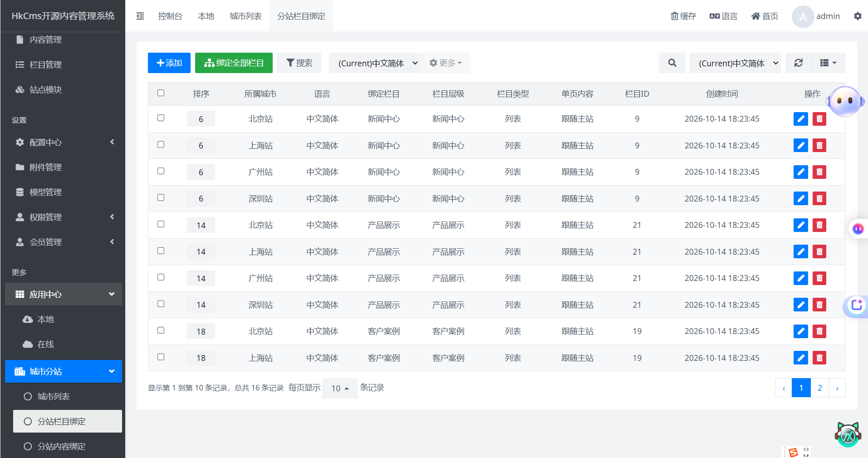The image size is (868, 458).
Task: Open 分站内容绑定 in the sidebar
Action: point(68,447)
